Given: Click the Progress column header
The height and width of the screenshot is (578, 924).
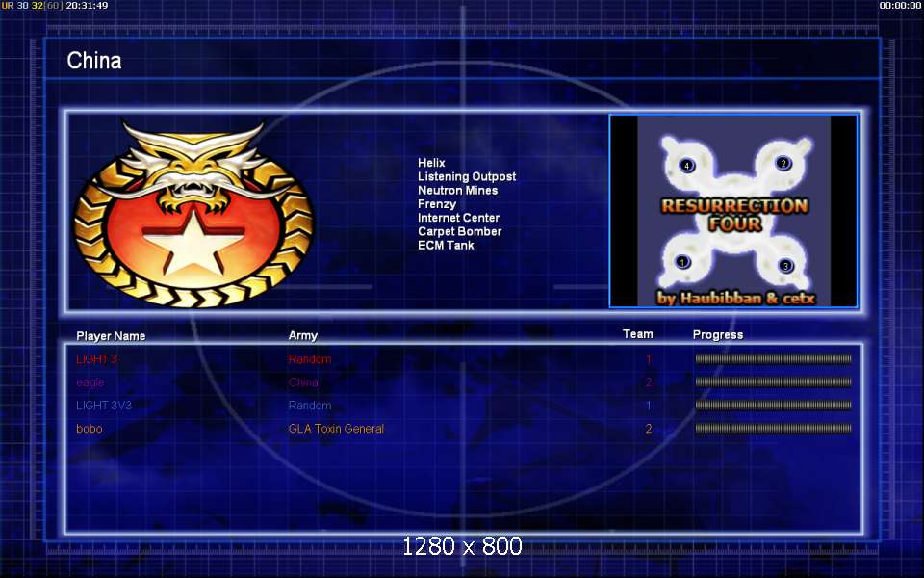Looking at the screenshot, I should [718, 334].
